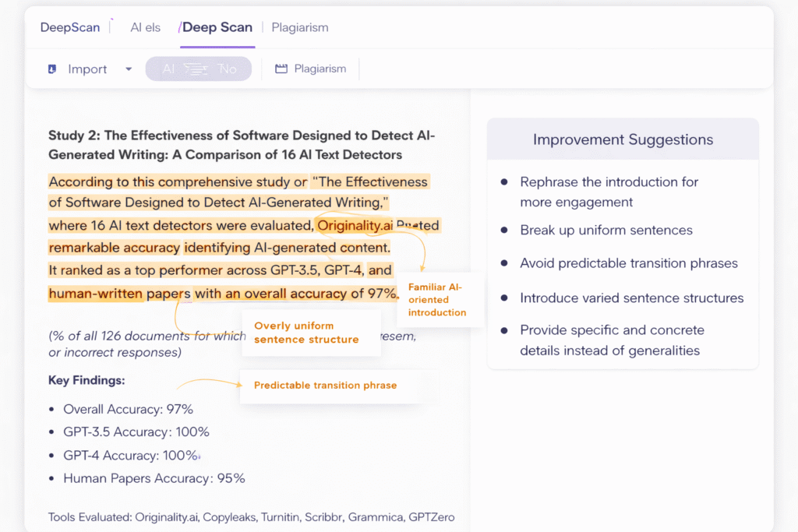Click the Import bookmark icon
The height and width of the screenshot is (532, 798).
point(53,69)
